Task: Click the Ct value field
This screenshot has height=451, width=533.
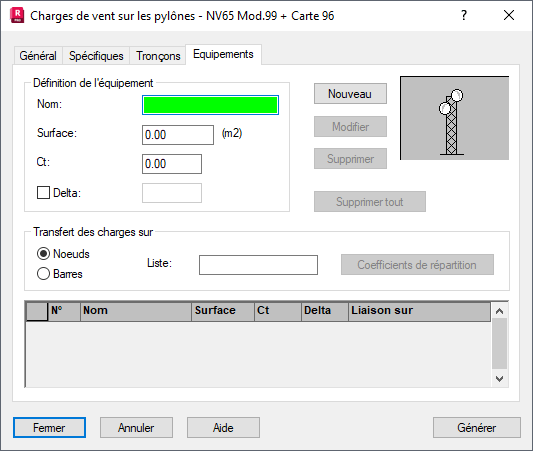Action: coord(172,164)
